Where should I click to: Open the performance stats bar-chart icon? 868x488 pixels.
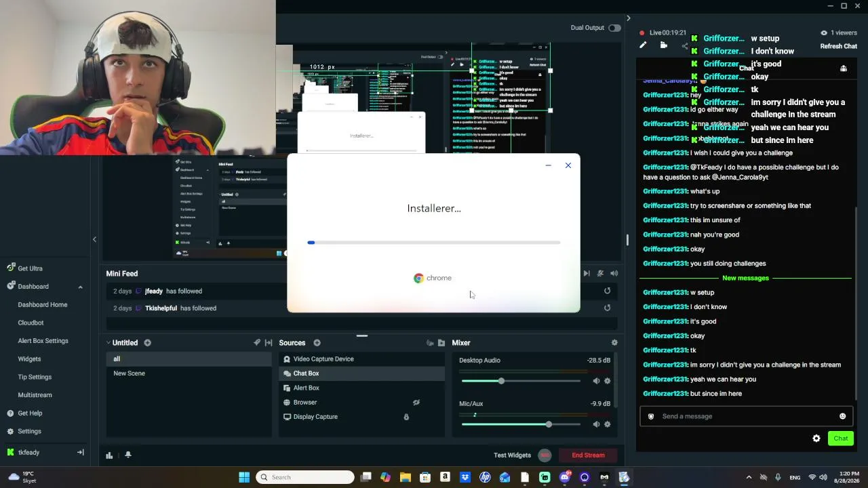(109, 455)
